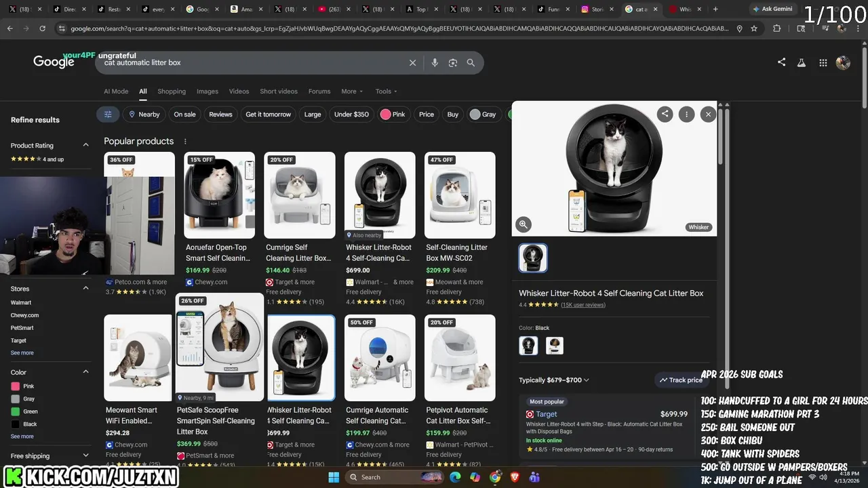This screenshot has width=868, height=488.
Task: Open Google Lens image search icon
Action: (453, 62)
